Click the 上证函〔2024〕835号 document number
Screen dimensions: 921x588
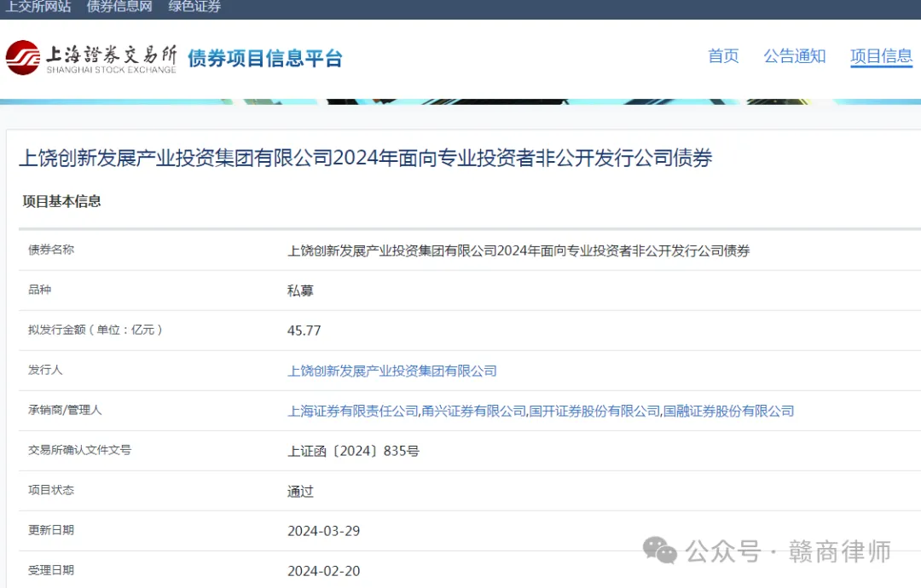(353, 451)
